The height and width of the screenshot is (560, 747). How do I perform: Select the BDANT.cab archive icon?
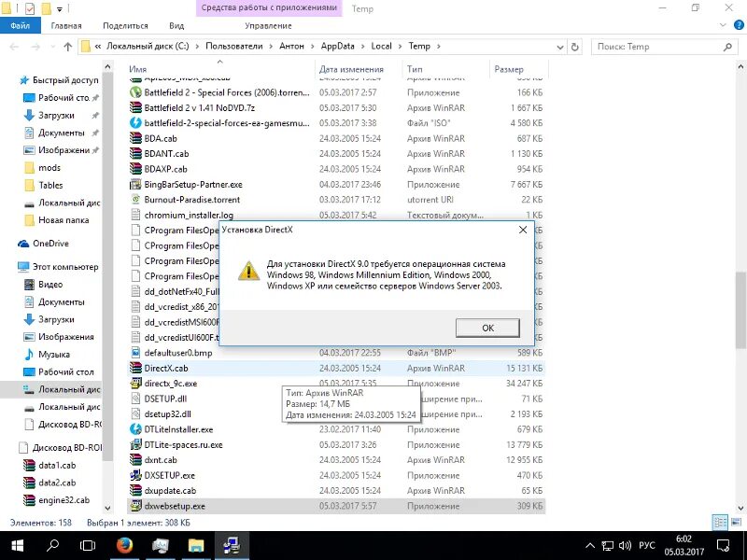click(x=135, y=153)
